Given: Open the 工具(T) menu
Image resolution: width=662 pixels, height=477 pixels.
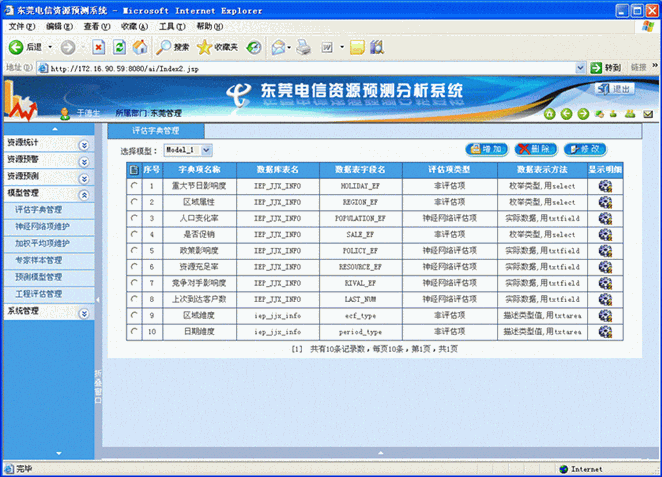Looking at the screenshot, I should pyautogui.click(x=172, y=26).
